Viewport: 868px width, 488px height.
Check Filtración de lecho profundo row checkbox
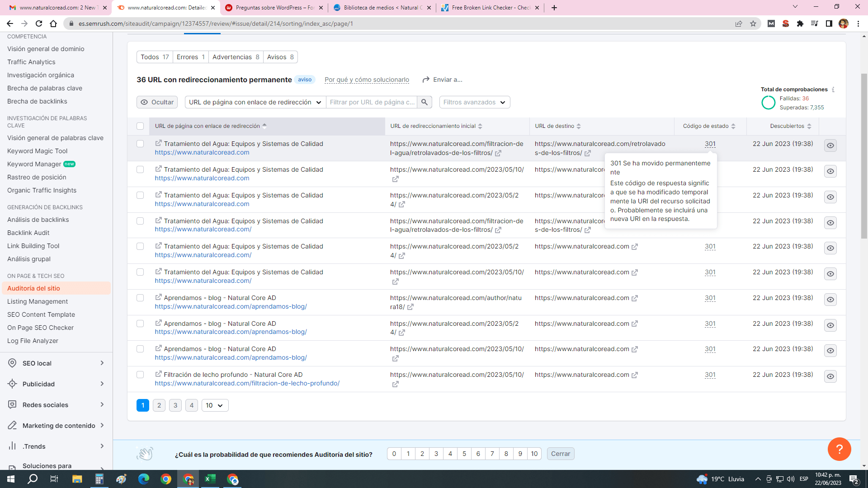coord(140,375)
